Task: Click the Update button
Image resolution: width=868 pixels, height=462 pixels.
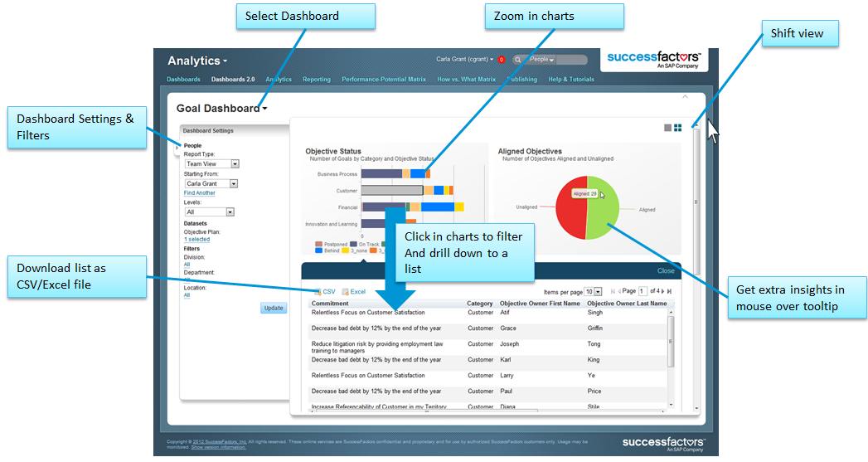Action: click(274, 308)
